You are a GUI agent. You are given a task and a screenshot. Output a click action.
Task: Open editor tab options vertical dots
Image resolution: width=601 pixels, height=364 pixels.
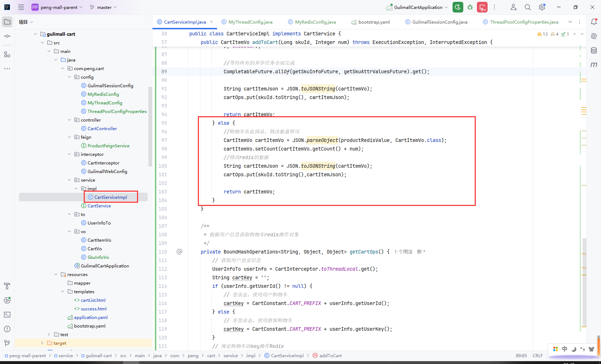(580, 22)
